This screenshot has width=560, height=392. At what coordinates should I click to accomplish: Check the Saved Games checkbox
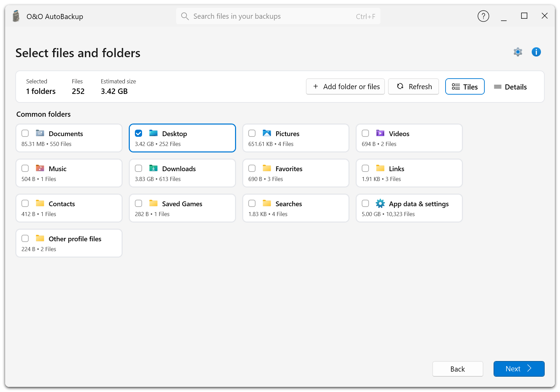coord(139,203)
